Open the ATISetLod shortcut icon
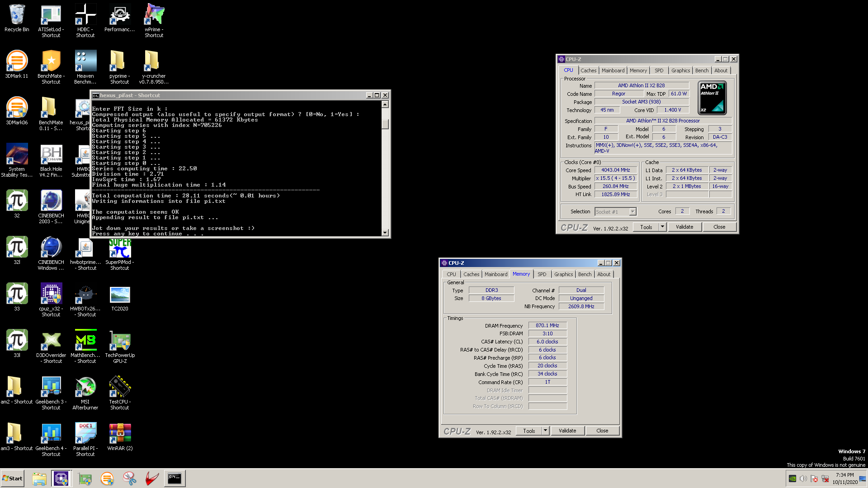The width and height of the screenshot is (868, 488). click(x=51, y=20)
